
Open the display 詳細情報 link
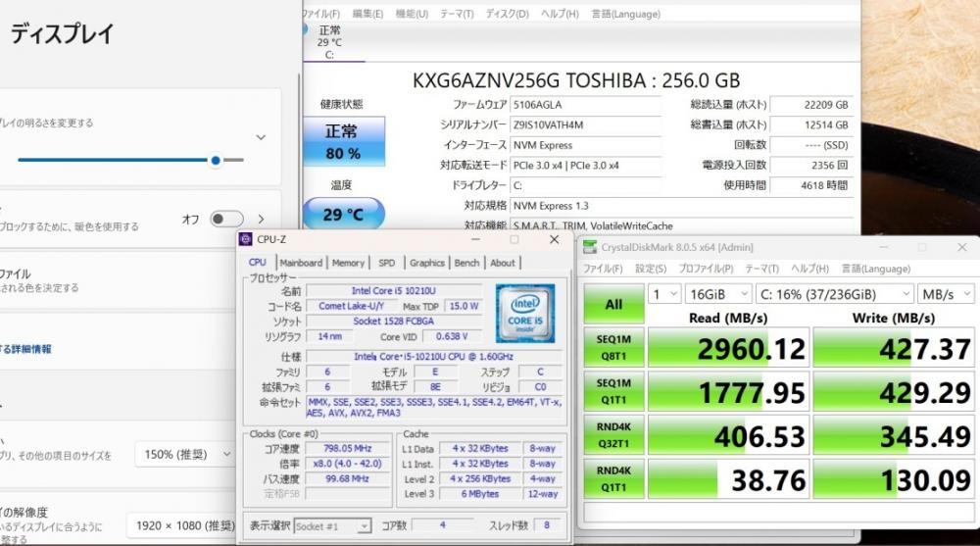click(x=25, y=349)
